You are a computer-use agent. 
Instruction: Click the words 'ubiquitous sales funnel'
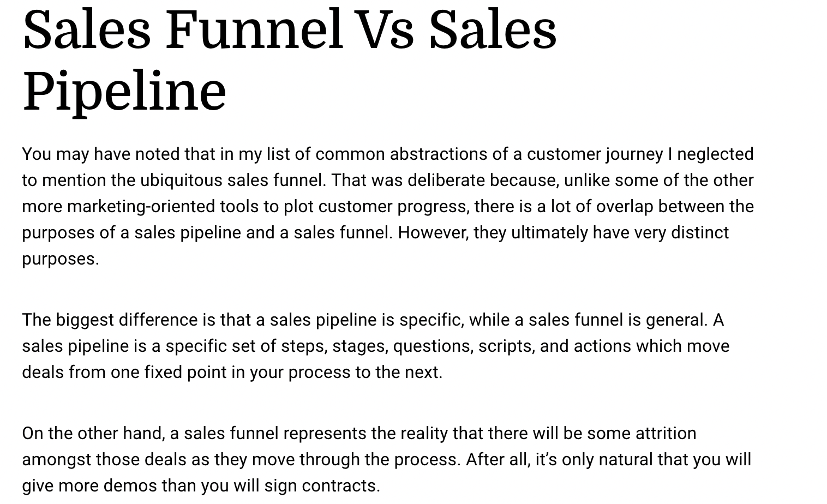coord(233,181)
